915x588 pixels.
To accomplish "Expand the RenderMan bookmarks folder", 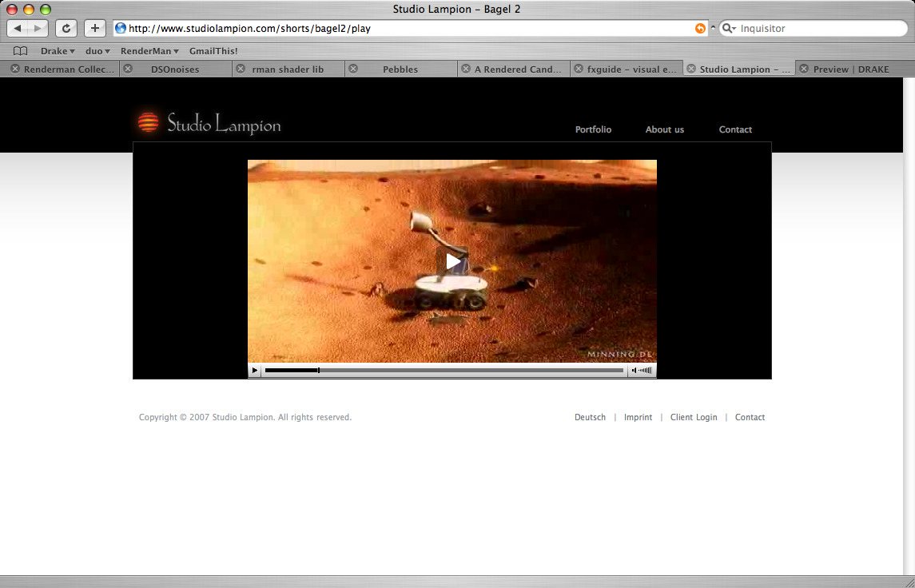I will coord(149,51).
